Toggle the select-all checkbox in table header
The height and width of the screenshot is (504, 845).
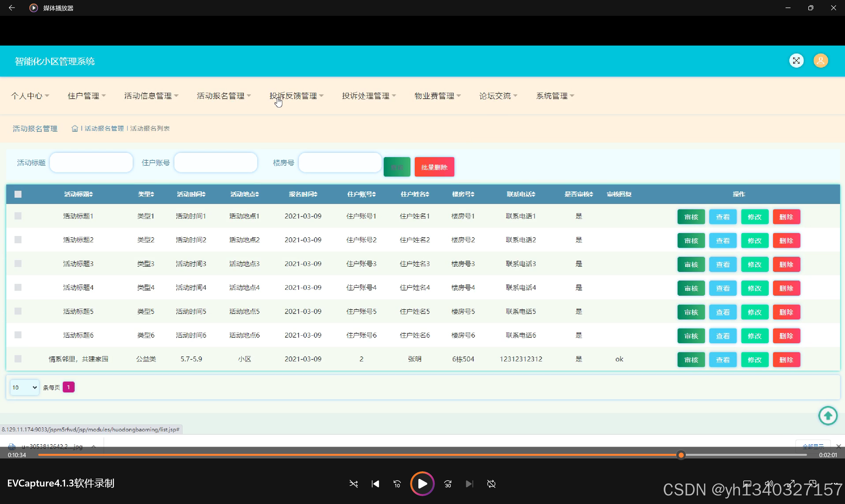click(x=18, y=194)
